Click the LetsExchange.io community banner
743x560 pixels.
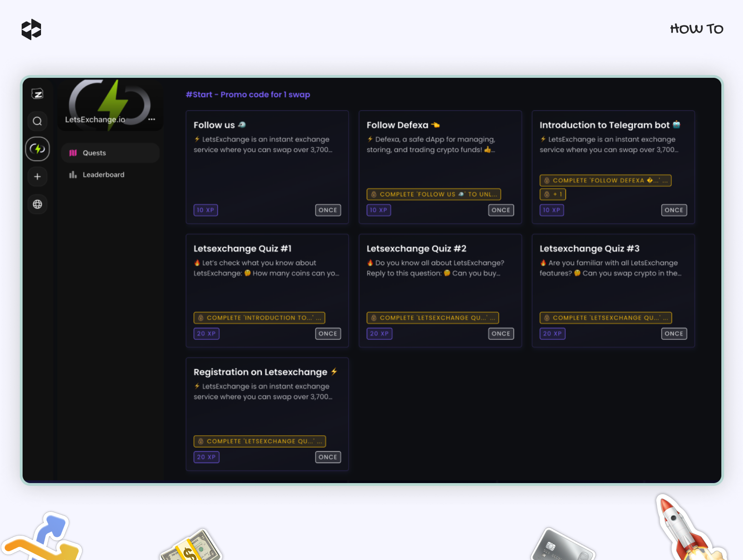click(x=111, y=105)
